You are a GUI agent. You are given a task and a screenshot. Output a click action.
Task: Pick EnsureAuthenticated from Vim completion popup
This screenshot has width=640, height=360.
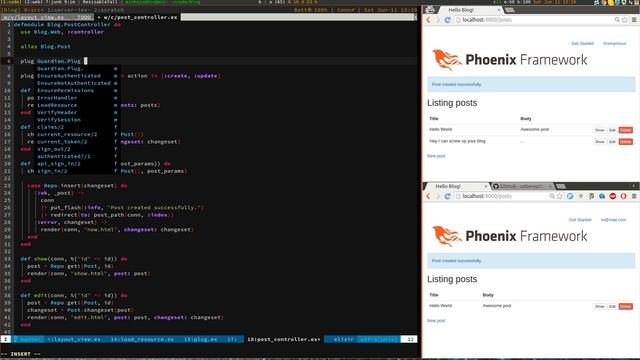pyautogui.click(x=77, y=76)
